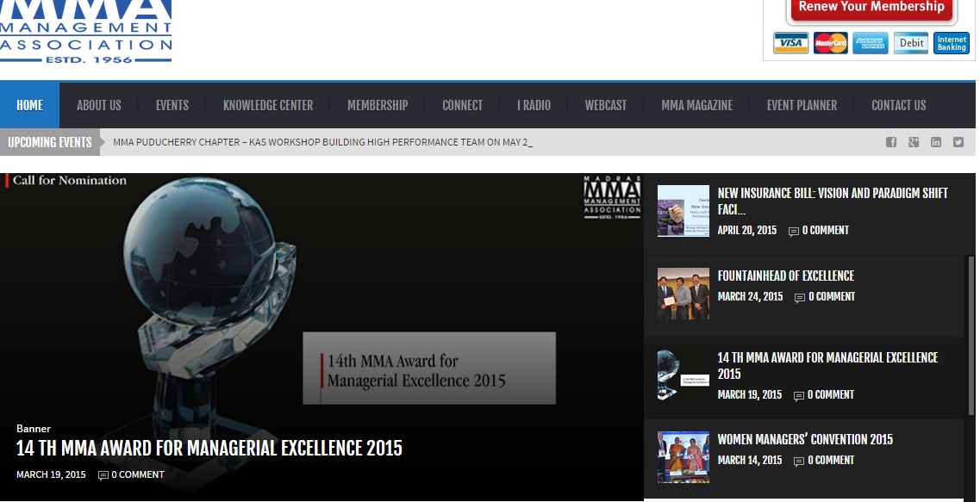
Task: Click comment icon under New Insurance Bill
Action: pos(794,232)
